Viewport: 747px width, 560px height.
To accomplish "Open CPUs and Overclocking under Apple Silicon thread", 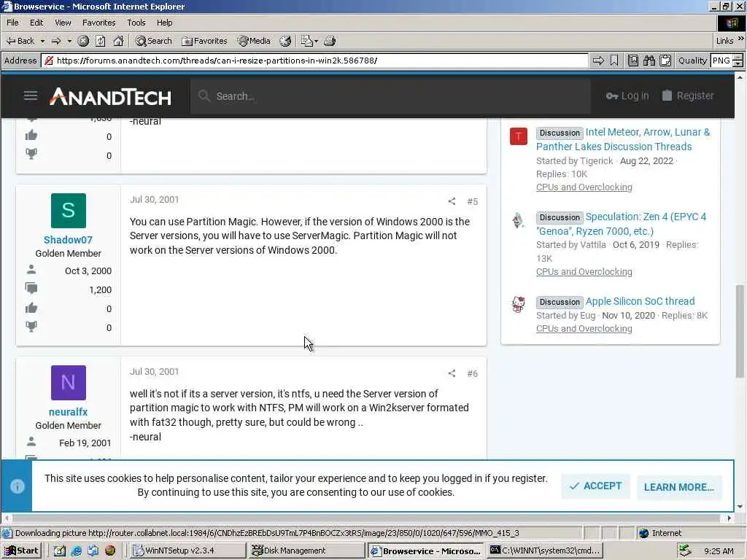I will pyautogui.click(x=584, y=329).
